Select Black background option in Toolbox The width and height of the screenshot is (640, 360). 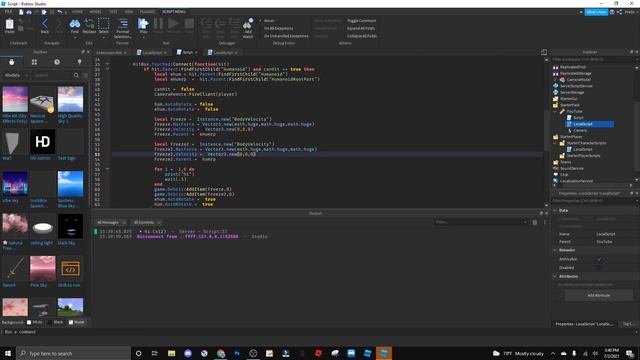56,322
